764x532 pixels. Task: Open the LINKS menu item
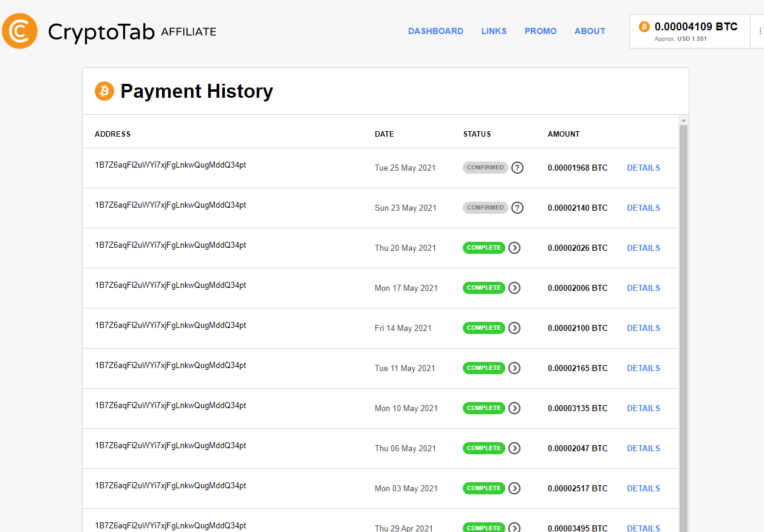(494, 31)
